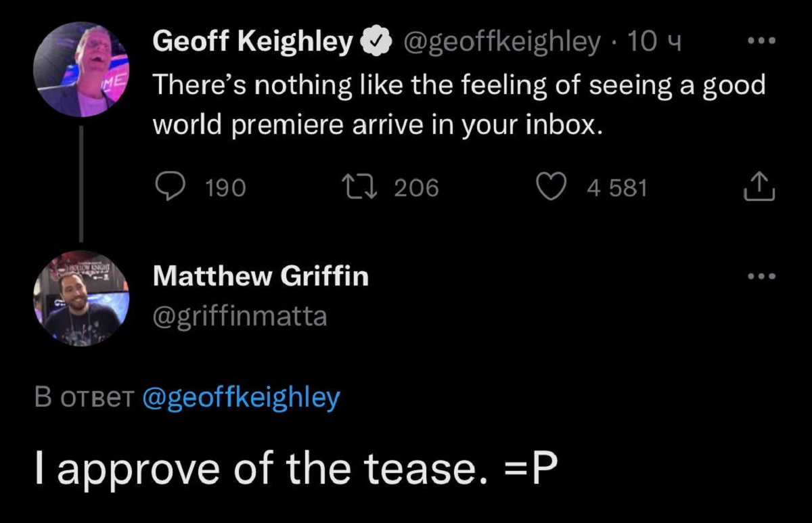812x523 pixels.
Task: Click the Matthew Griffin display name
Action: click(261, 276)
